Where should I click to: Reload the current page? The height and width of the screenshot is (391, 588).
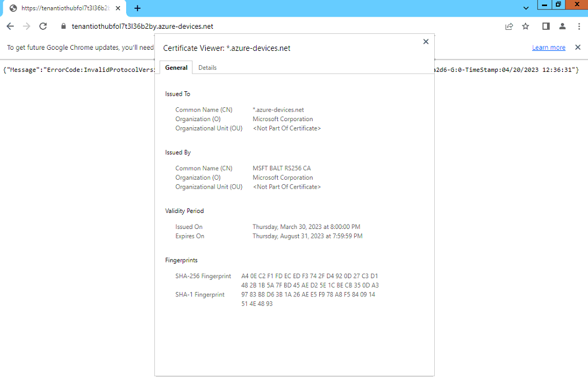(43, 26)
